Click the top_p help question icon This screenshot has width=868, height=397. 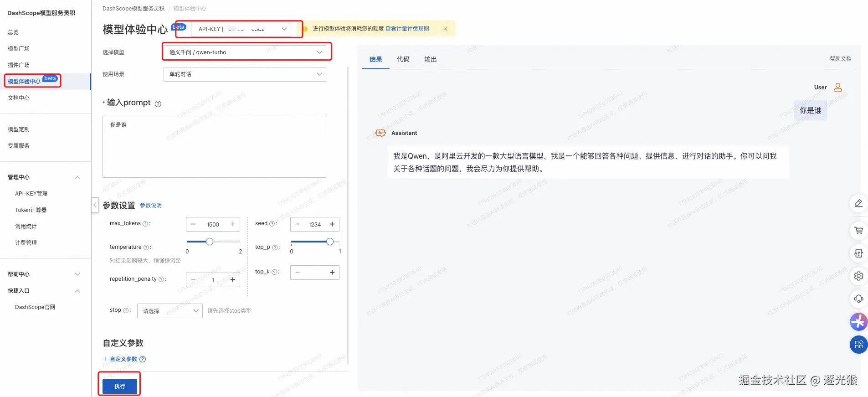[275, 247]
